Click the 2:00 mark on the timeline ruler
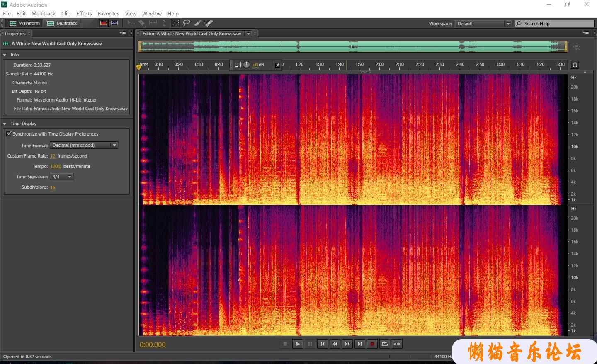597x364 pixels. 379,64
